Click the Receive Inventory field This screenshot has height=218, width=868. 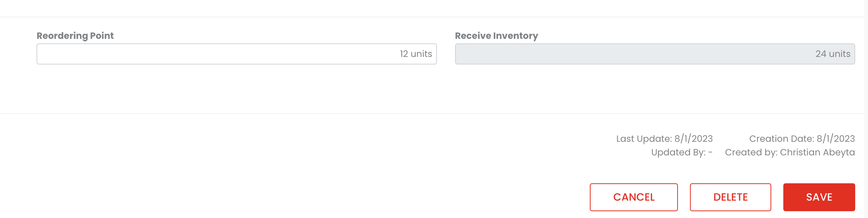coord(655,54)
